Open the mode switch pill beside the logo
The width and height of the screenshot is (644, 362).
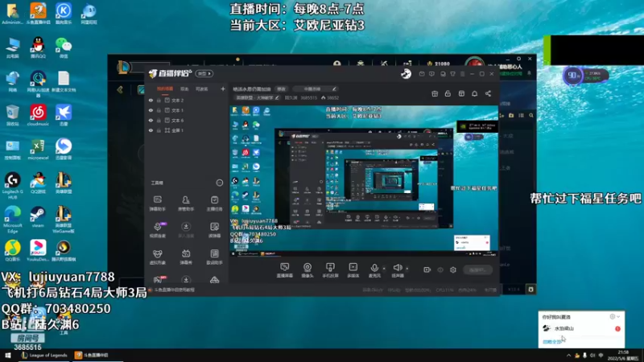(x=204, y=73)
